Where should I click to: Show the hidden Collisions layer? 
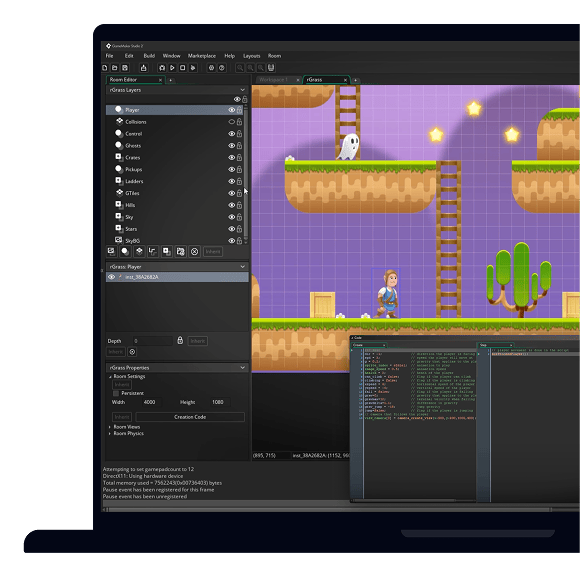[232, 122]
